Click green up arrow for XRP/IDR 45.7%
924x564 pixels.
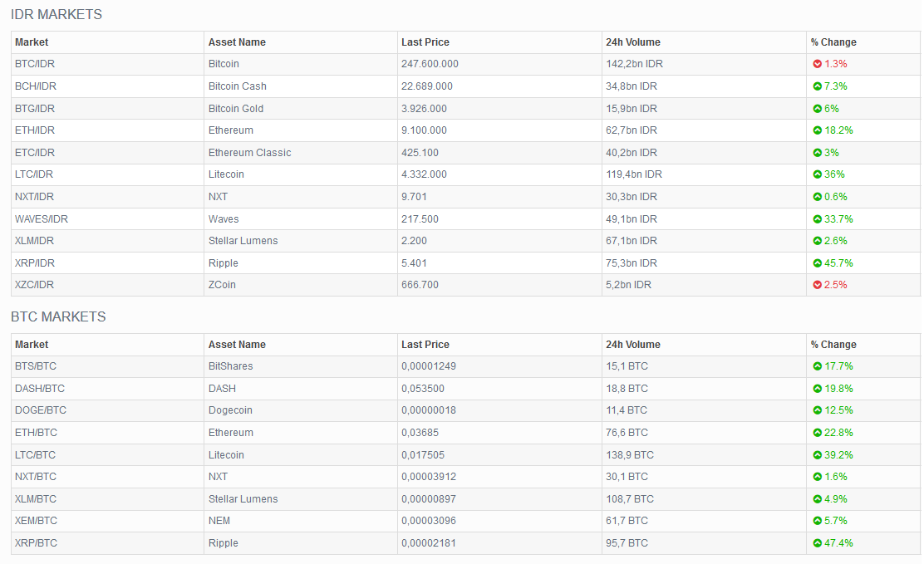pyautogui.click(x=817, y=263)
